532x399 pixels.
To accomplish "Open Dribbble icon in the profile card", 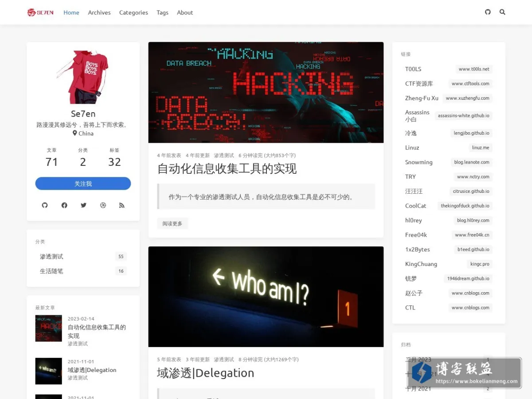I will [x=103, y=205].
